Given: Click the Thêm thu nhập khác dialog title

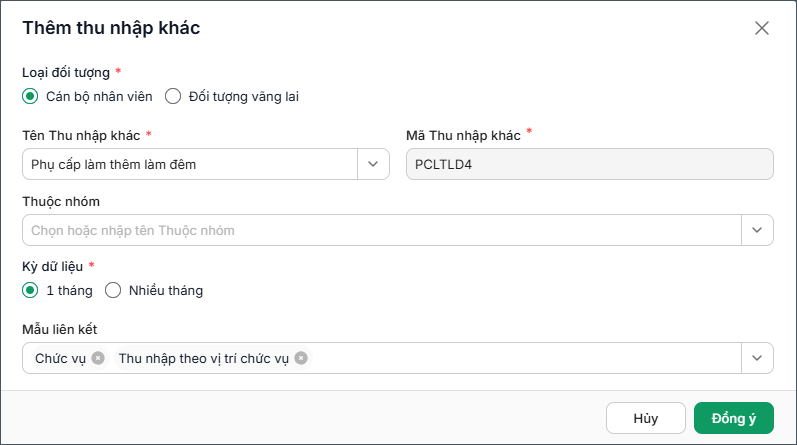Looking at the screenshot, I should click(x=111, y=28).
